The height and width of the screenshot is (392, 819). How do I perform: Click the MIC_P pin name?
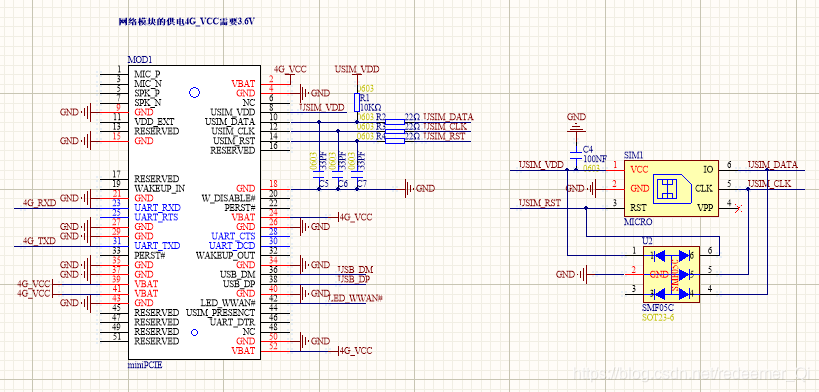(147, 74)
